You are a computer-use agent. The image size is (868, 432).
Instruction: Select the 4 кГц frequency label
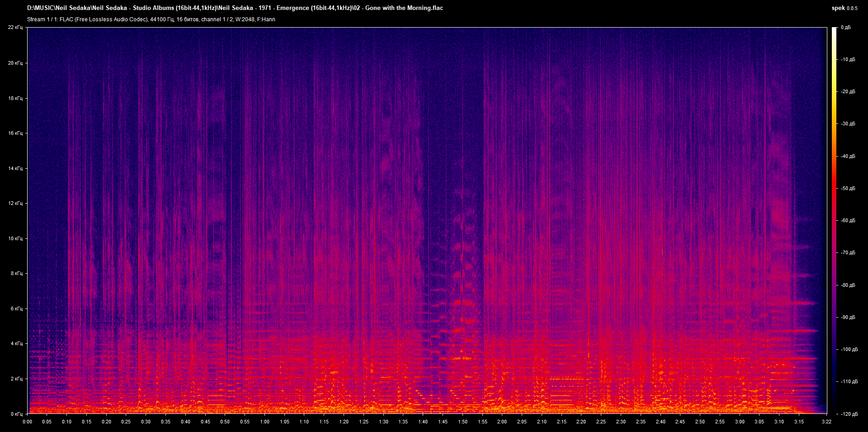click(17, 343)
